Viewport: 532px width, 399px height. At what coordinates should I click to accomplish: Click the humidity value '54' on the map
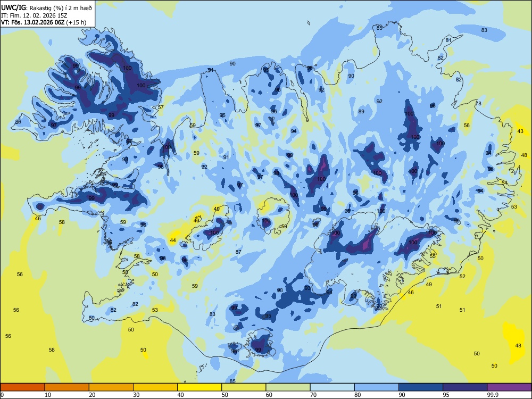coord(504,183)
